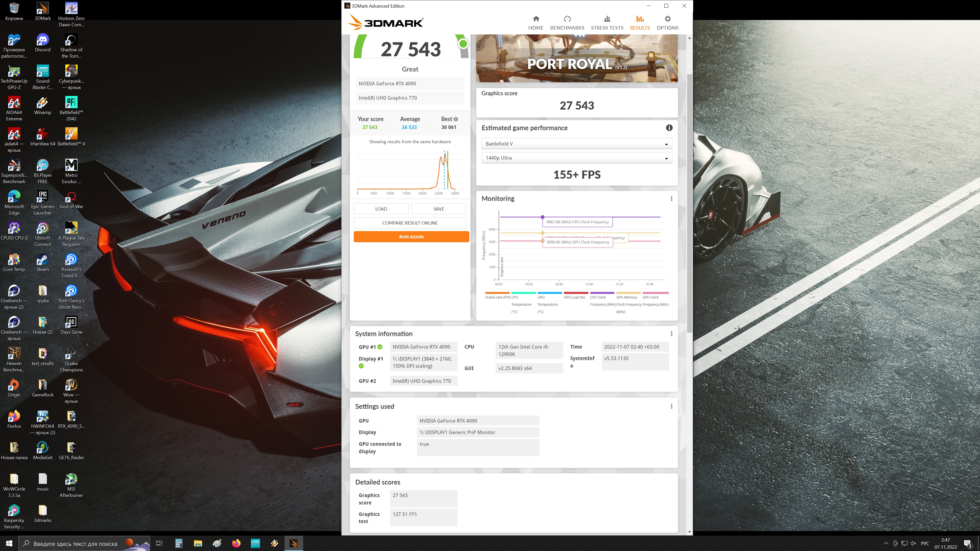Screen dimensions: 980x551
Task: Switch to the Stress Tests tab
Action: click(607, 23)
